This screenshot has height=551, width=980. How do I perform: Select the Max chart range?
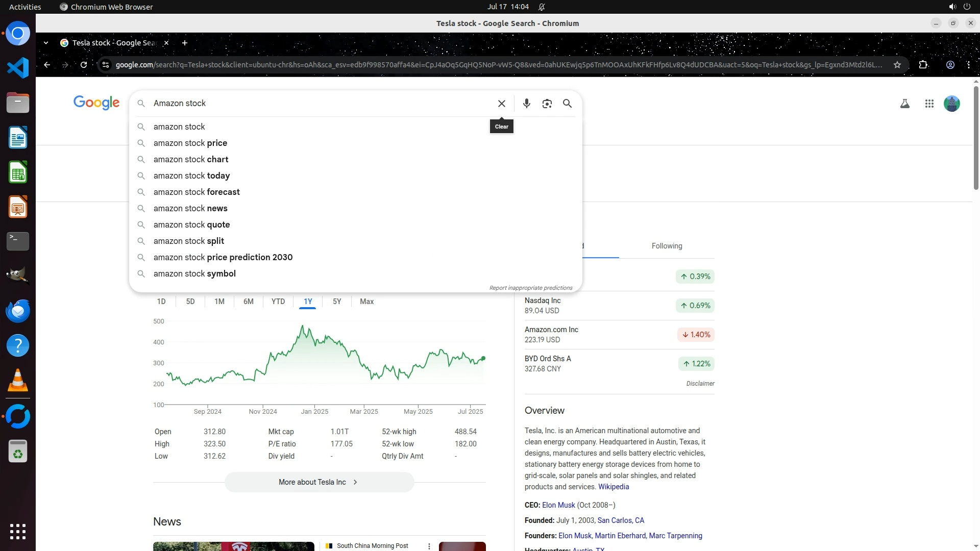[x=366, y=302]
